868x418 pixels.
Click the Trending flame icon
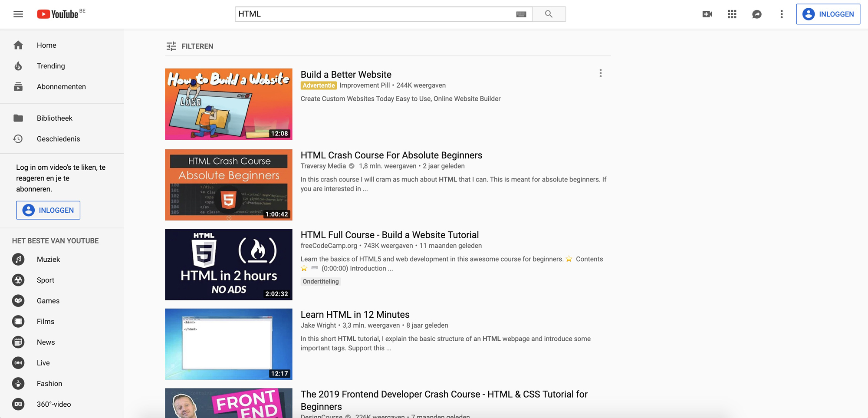click(x=18, y=66)
